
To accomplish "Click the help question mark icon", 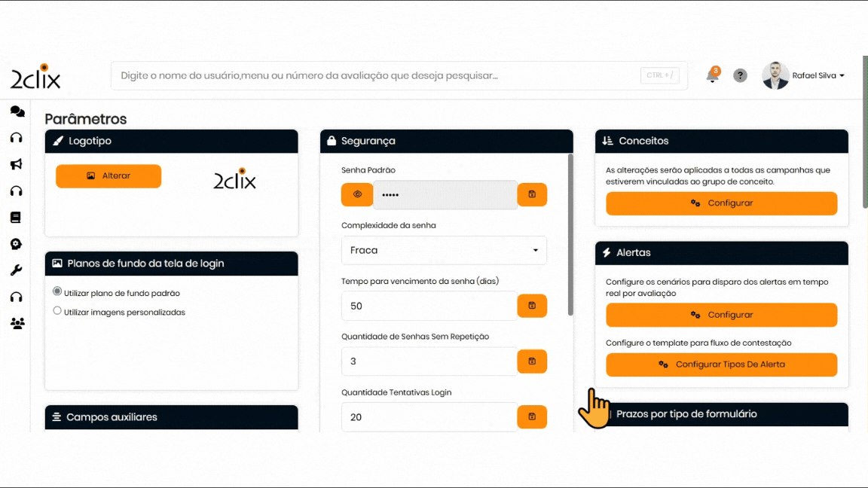I will pos(740,75).
